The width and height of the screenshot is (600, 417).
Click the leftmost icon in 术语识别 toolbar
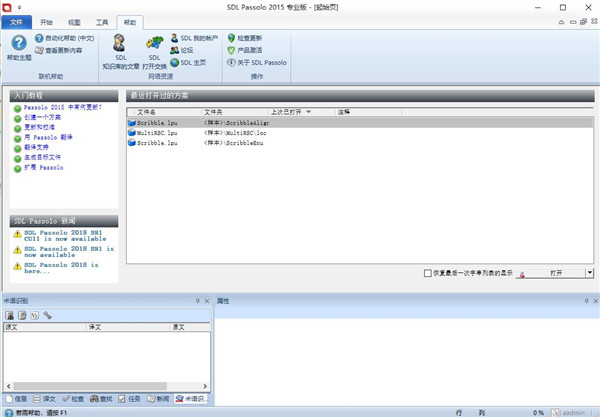pos(10,315)
